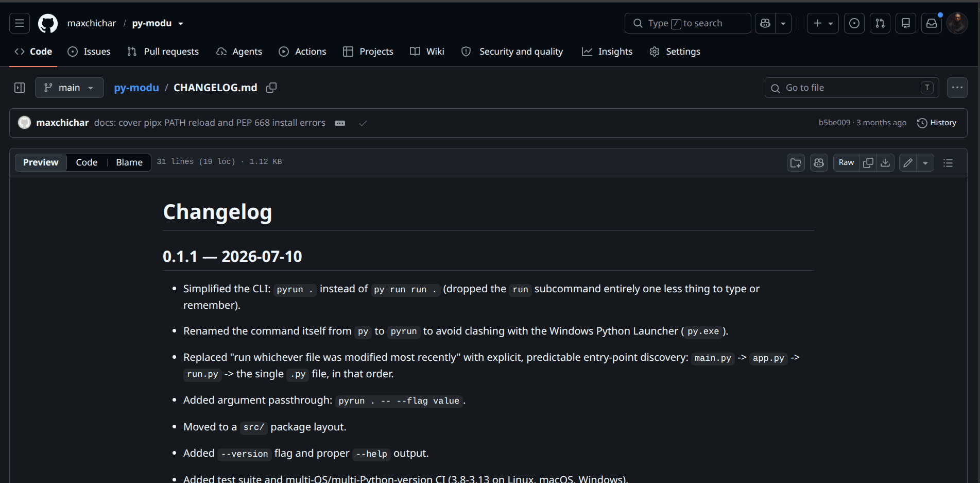Click the maxchichar commit author name
Image resolution: width=980 pixels, height=483 pixels.
point(62,123)
